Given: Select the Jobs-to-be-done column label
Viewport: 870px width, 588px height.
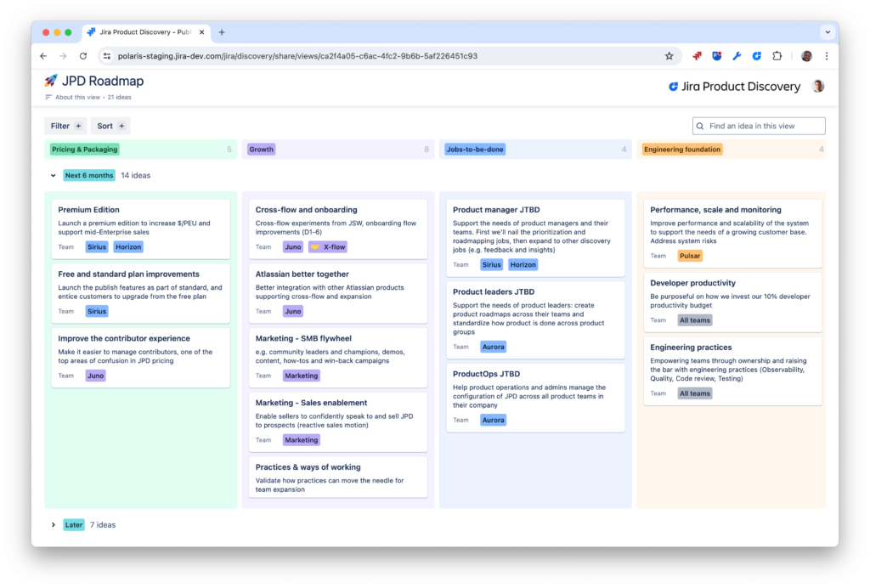Looking at the screenshot, I should pyautogui.click(x=475, y=150).
